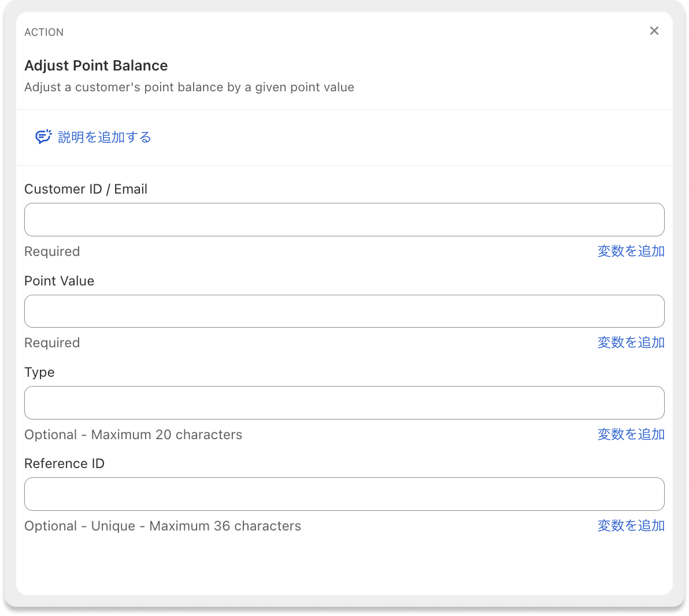The width and height of the screenshot is (689, 616).
Task: Click the Customer ID / Email label
Action: [x=86, y=190]
